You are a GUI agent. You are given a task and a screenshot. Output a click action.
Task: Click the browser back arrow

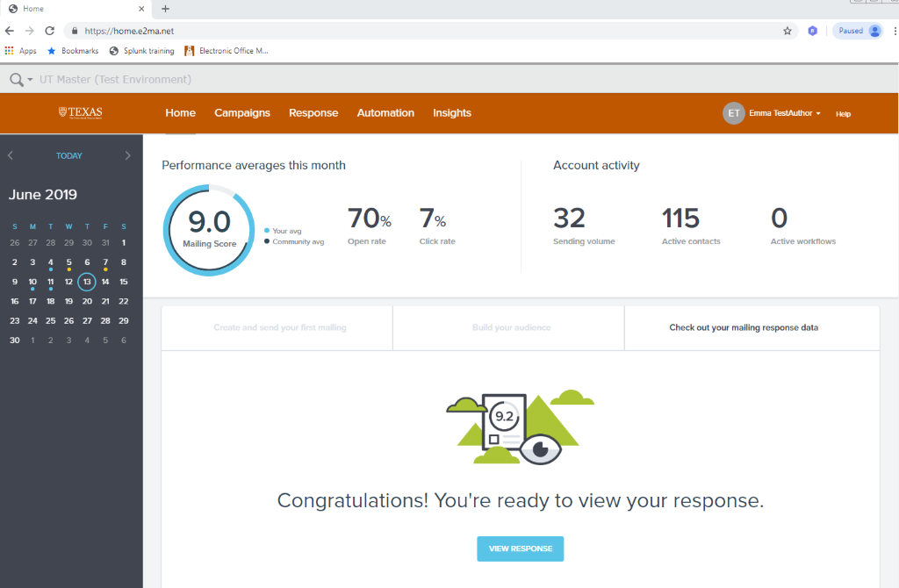pyautogui.click(x=10, y=31)
